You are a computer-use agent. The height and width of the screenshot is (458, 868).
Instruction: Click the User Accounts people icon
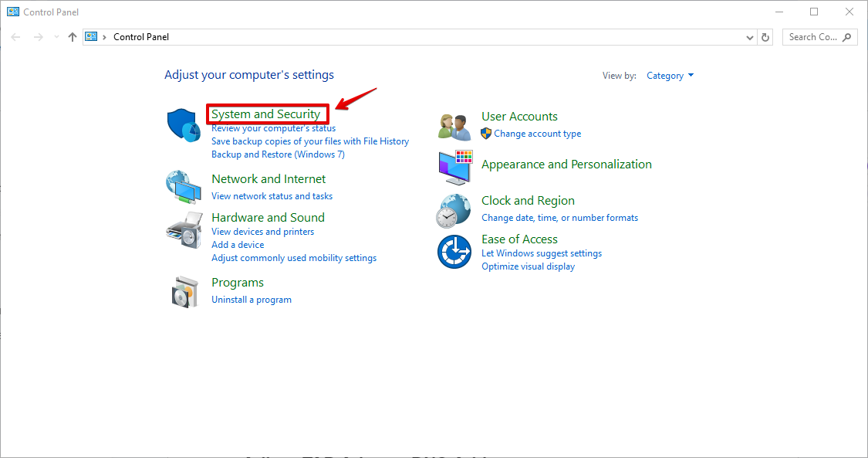(454, 126)
